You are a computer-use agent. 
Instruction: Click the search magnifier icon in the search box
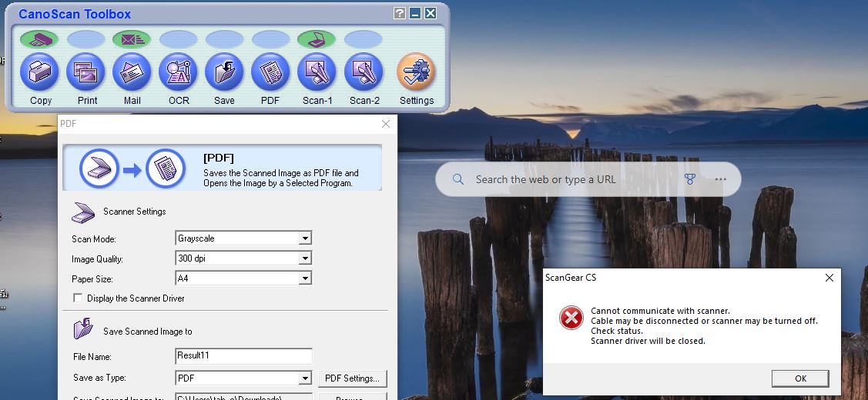(457, 179)
